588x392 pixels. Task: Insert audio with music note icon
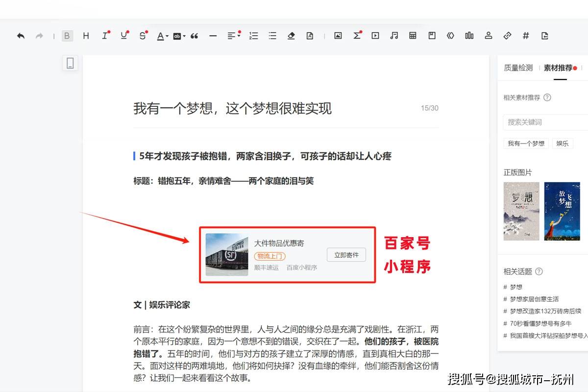[394, 36]
